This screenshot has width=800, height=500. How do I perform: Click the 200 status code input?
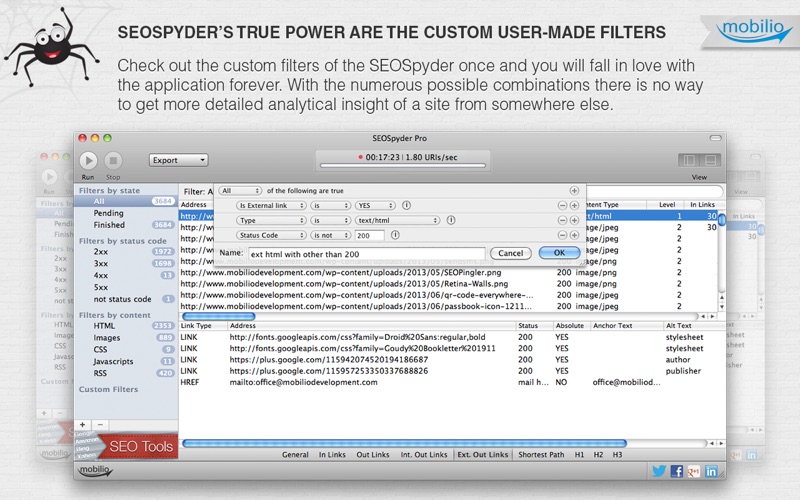[369, 235]
